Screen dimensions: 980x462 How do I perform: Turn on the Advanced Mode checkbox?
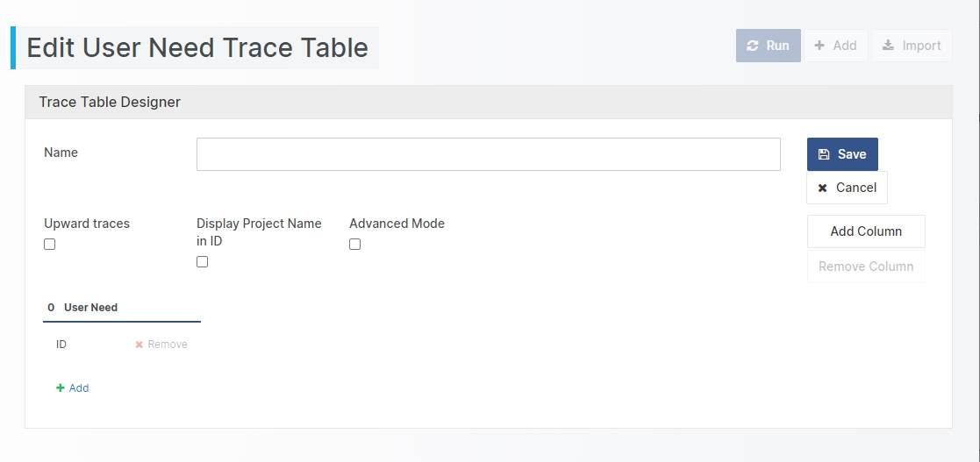355,245
